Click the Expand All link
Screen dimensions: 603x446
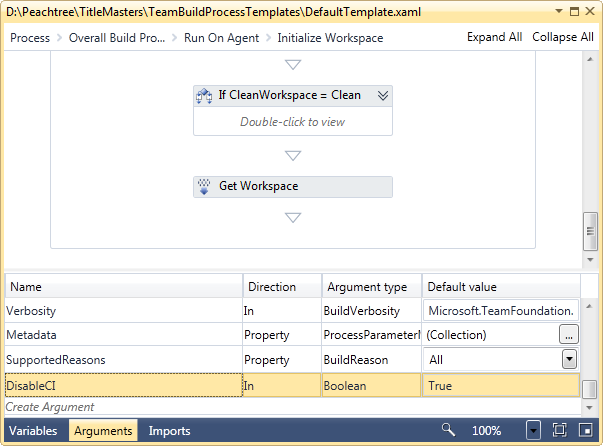pos(495,37)
